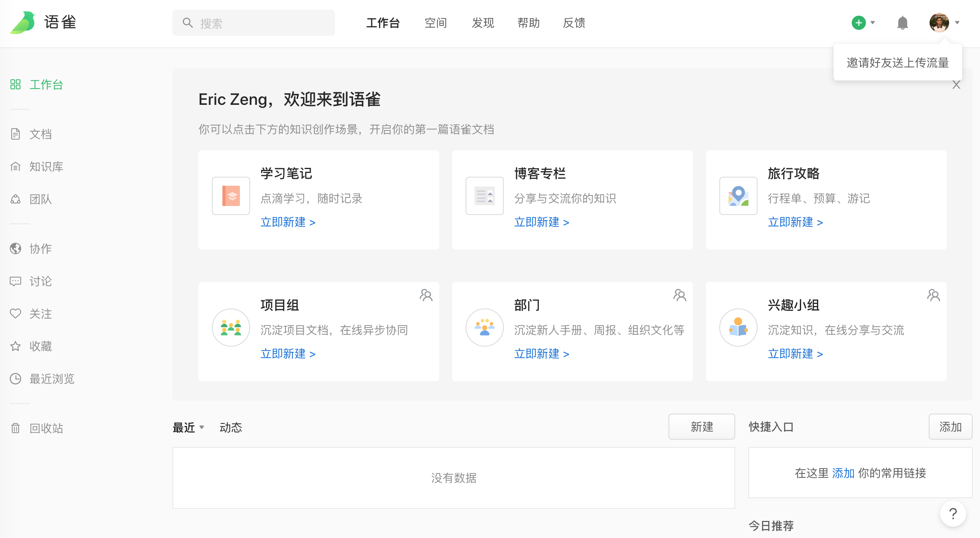The image size is (980, 538).
Task: Click the 回收站 trash icon
Action: (x=15, y=428)
